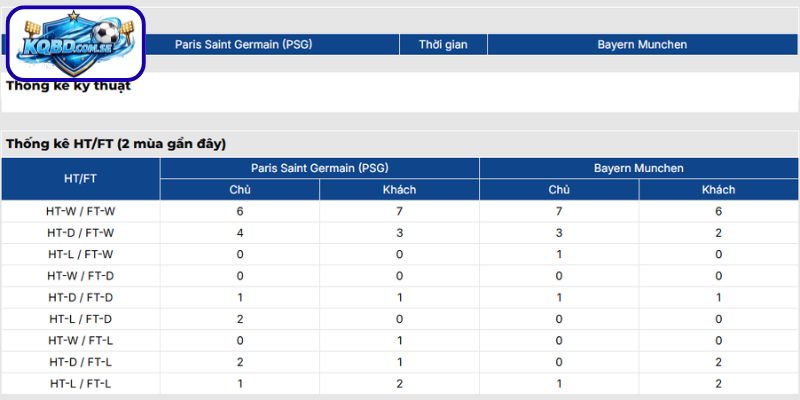Viewport: 800px width, 400px height.
Task: Select the Chủ column under Bayern Munchen
Action: pyautogui.click(x=559, y=190)
